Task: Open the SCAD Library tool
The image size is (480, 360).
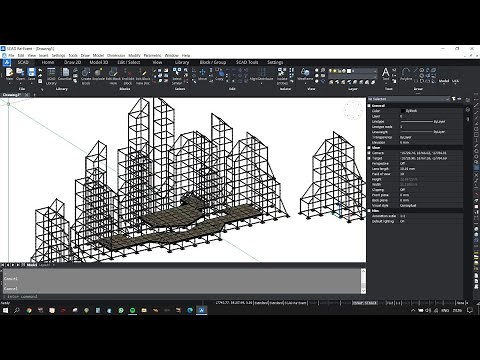Action: pos(51,75)
